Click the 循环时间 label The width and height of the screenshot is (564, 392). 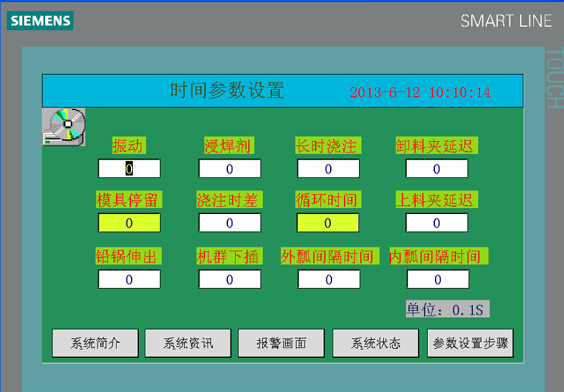click(328, 200)
